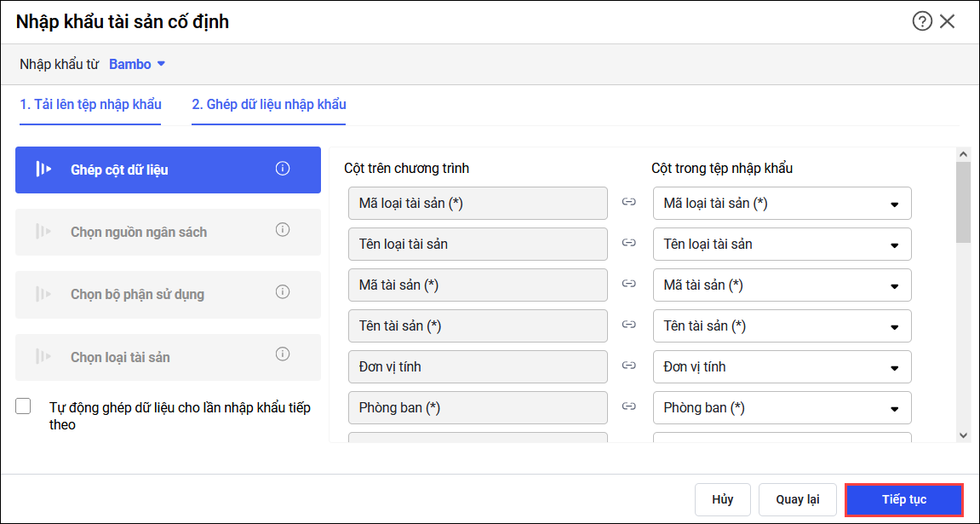Viewport: 980px width, 524px height.
Task: Click info icon next to Ghép cột dữ liệu
Action: pyautogui.click(x=283, y=169)
